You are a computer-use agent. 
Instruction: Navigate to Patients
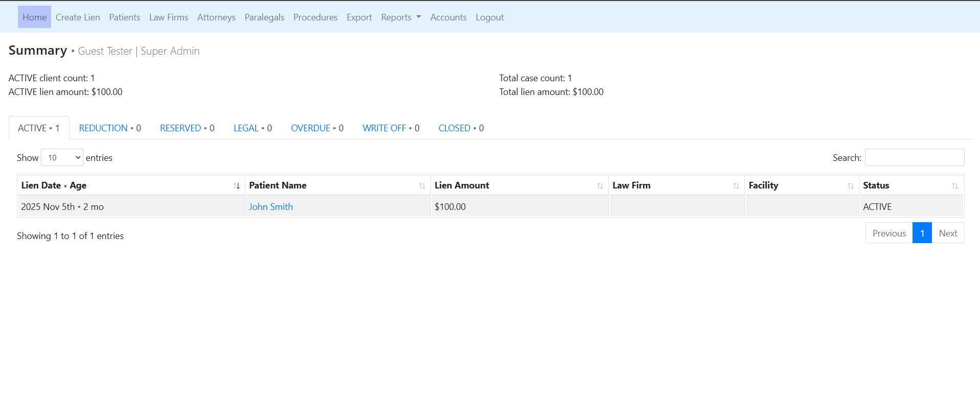coord(125,17)
